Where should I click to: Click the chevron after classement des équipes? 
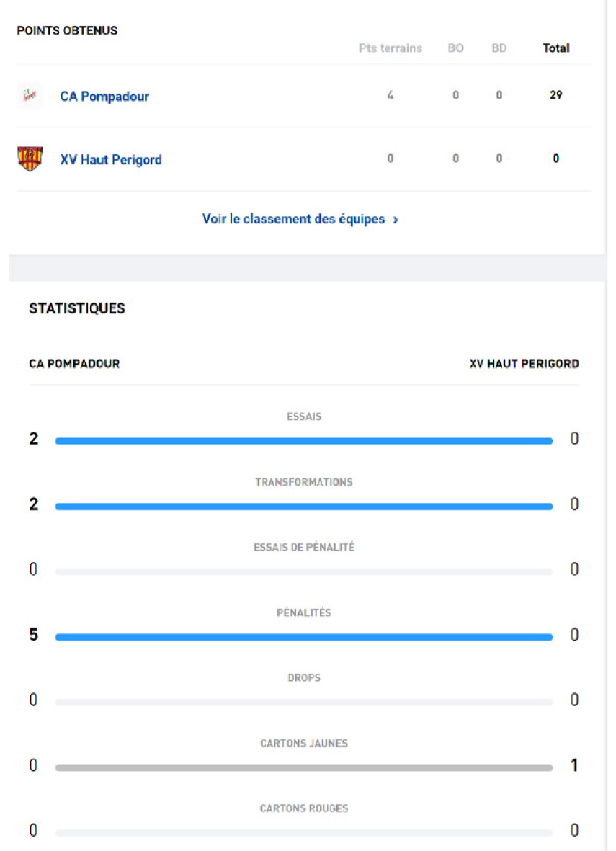[x=396, y=220]
